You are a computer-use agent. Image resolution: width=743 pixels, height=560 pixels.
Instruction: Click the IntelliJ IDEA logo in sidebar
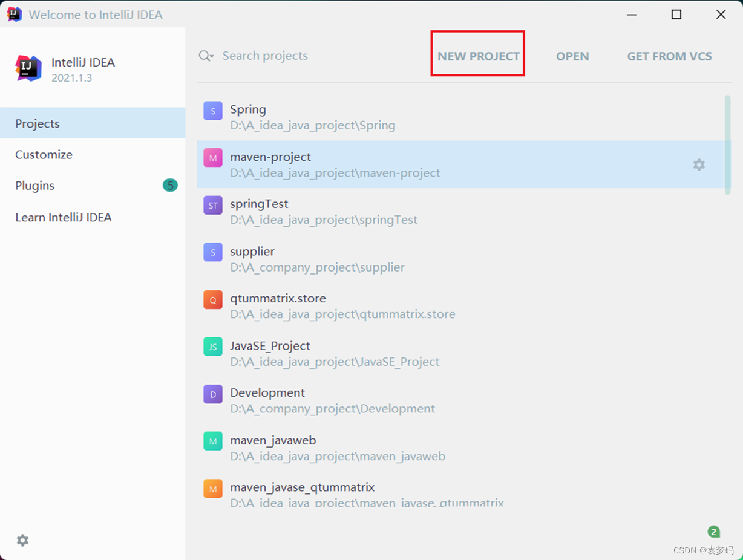[28, 68]
